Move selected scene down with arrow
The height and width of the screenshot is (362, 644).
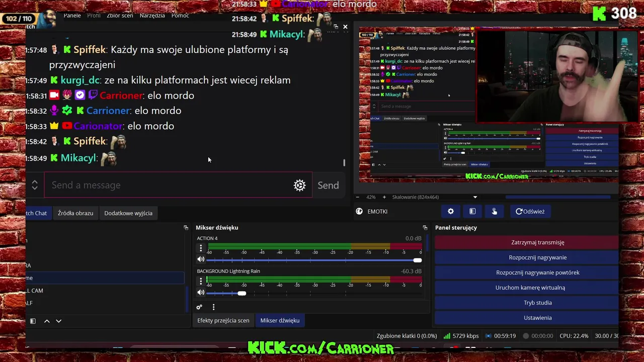pyautogui.click(x=58, y=321)
